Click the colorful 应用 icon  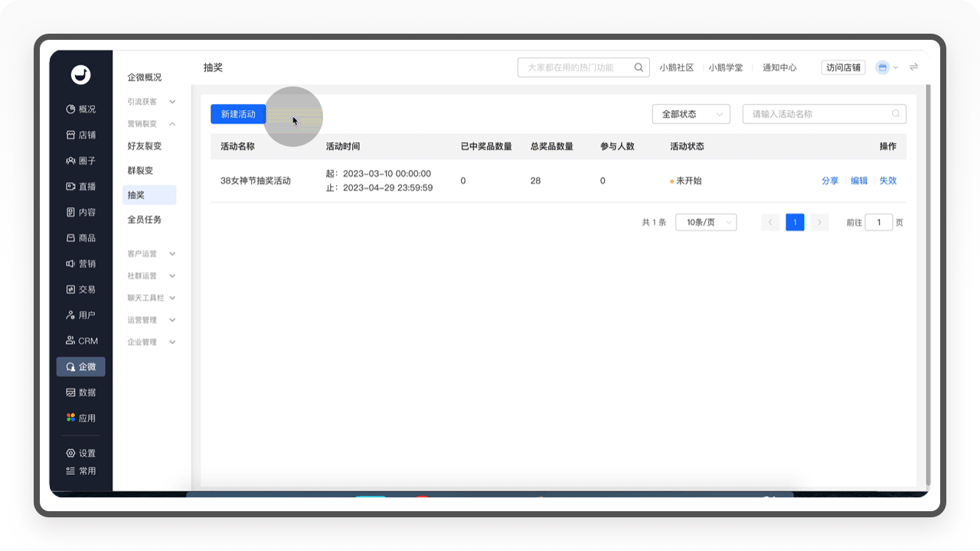tap(70, 418)
